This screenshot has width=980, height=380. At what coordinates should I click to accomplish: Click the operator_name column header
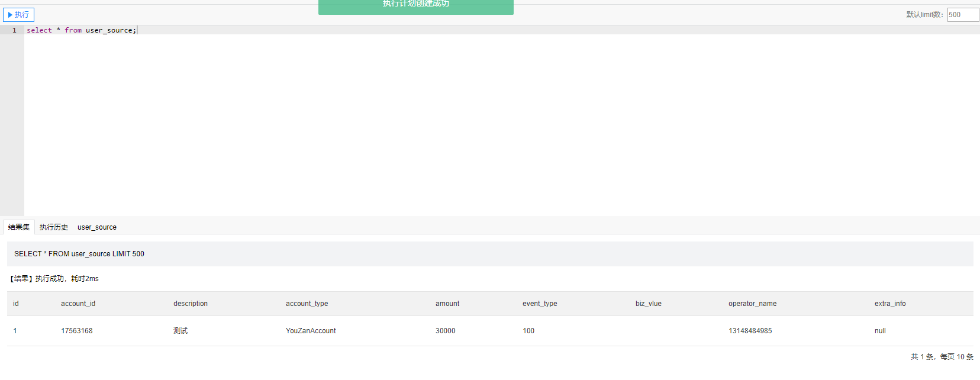753,304
